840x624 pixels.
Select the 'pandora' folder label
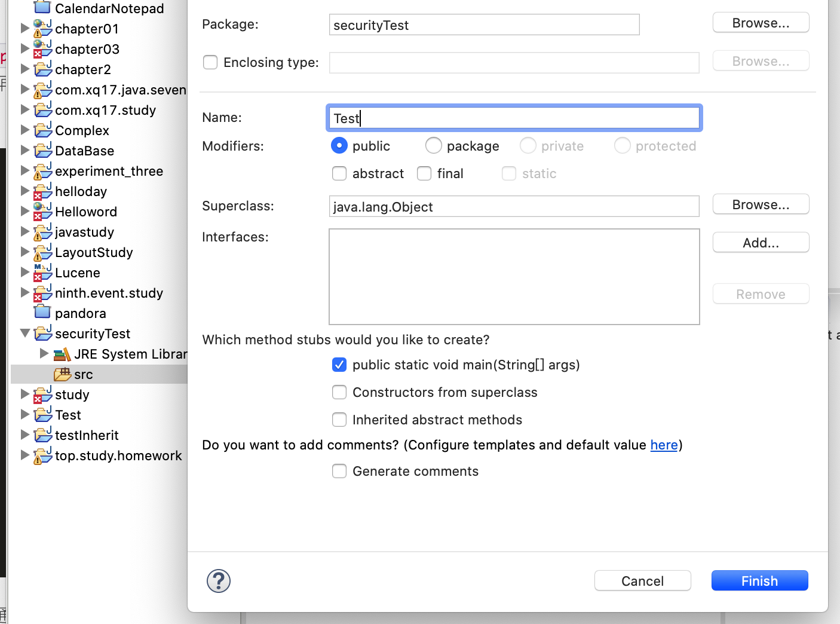[x=80, y=313]
